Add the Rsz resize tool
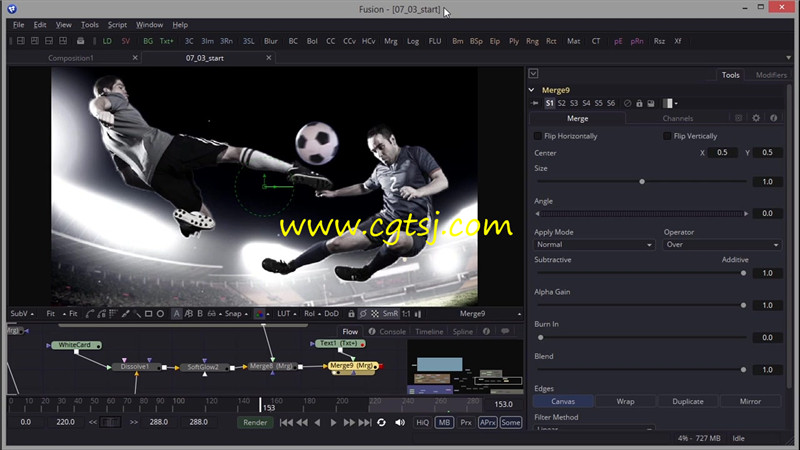The width and height of the screenshot is (800, 450). (x=659, y=41)
